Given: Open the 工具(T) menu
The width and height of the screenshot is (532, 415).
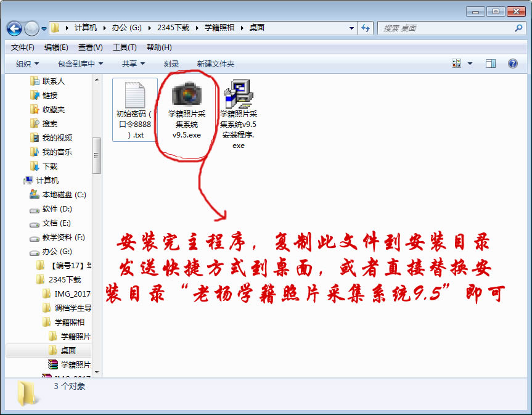Looking at the screenshot, I should (124, 47).
